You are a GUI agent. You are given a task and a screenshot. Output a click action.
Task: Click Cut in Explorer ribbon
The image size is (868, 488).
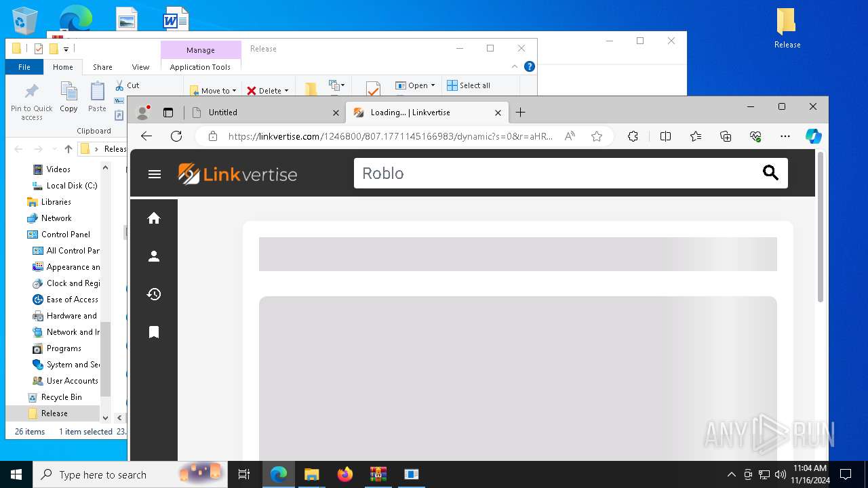tap(127, 85)
